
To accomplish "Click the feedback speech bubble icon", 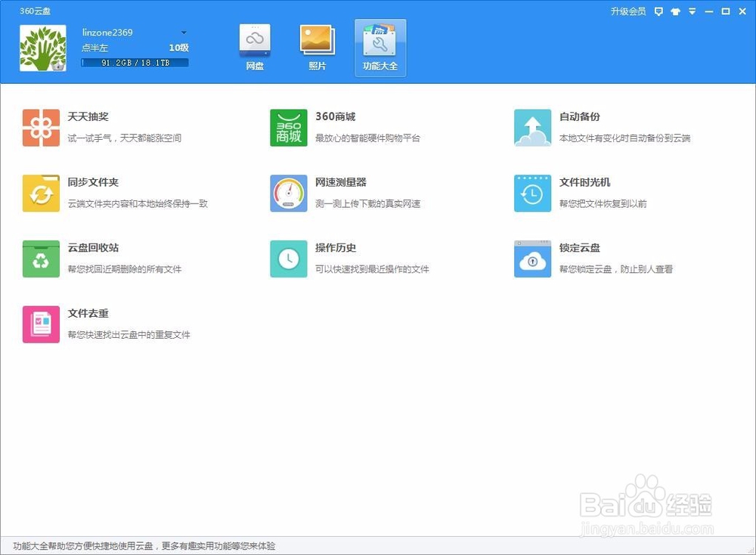I will 659,12.
